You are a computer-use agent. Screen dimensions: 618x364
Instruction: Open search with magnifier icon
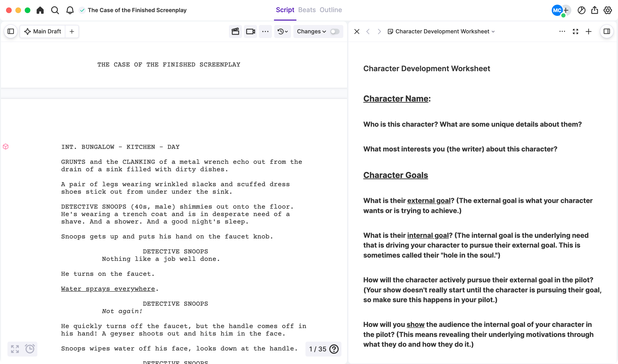pyautogui.click(x=55, y=10)
